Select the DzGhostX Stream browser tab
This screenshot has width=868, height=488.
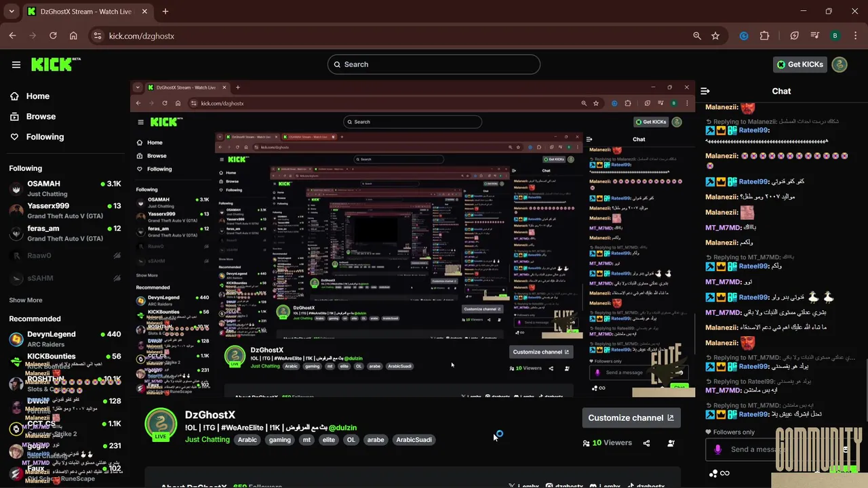coord(87,12)
